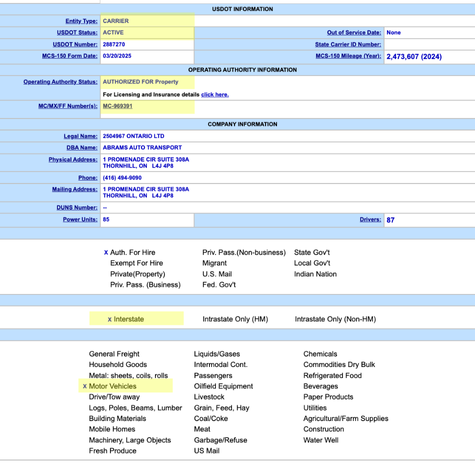The image size is (475, 463).
Task: Click the USDOT Status label link
Action: 77,33
